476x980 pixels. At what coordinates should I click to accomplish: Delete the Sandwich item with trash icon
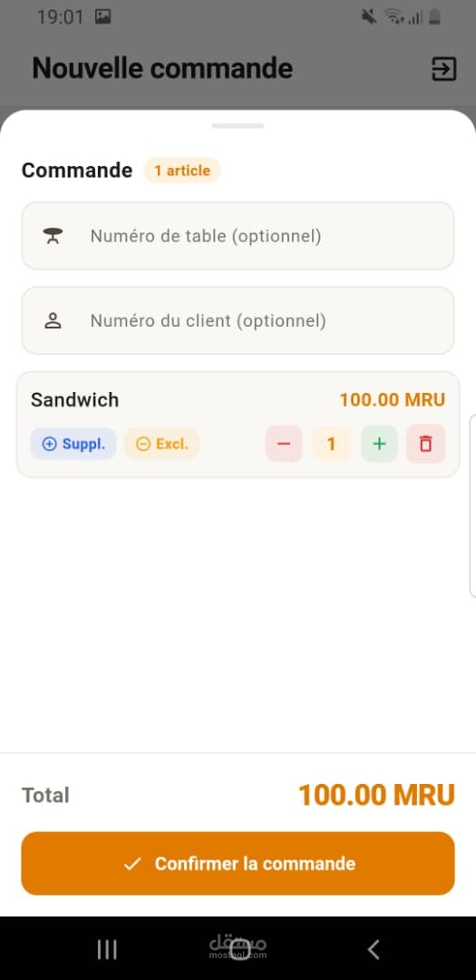[425, 444]
